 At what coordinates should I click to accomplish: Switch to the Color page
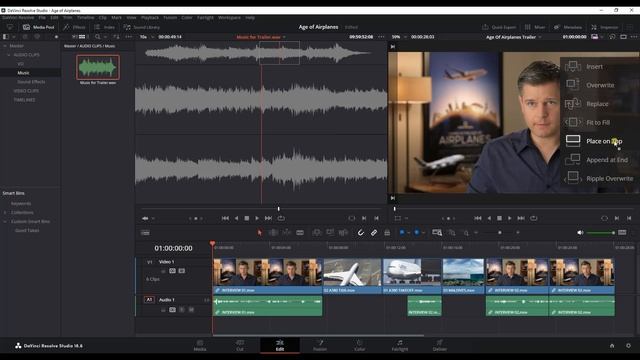360,345
